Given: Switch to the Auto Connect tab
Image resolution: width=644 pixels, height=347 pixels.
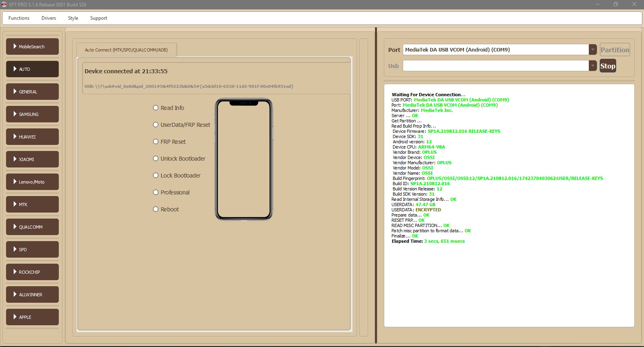Looking at the screenshot, I should [126, 50].
